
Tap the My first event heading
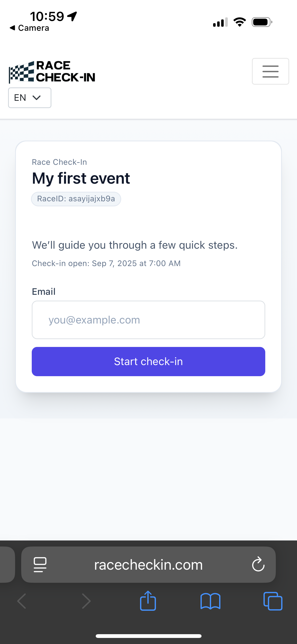pyautogui.click(x=81, y=178)
